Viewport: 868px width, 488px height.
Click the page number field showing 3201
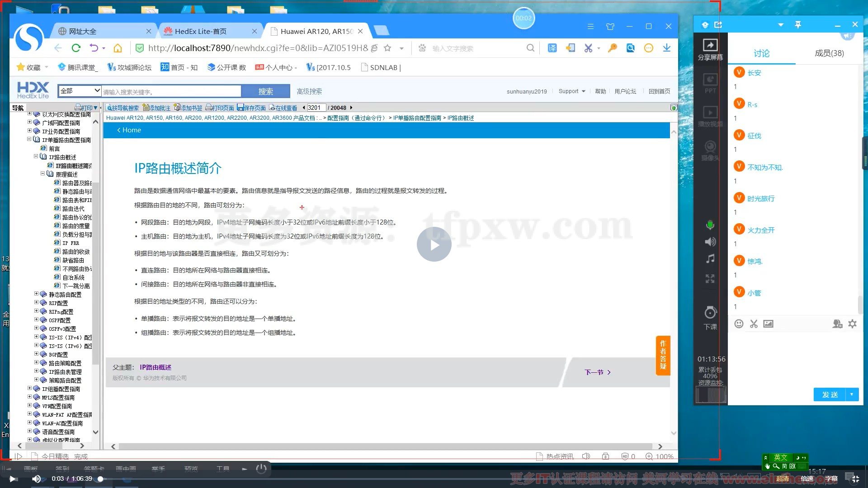pos(316,108)
